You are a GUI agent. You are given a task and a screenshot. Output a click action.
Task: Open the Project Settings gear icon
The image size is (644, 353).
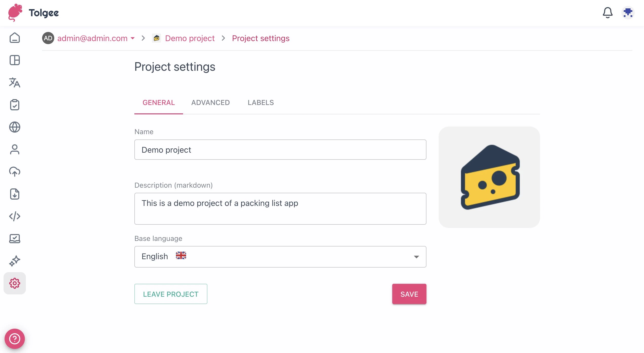point(15,283)
